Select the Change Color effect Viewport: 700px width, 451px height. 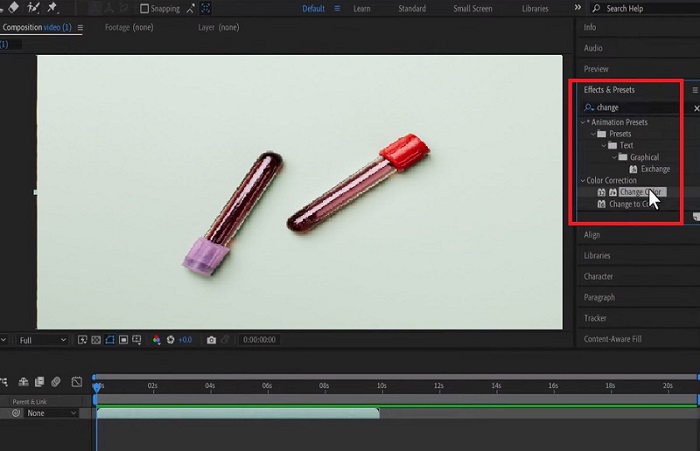pyautogui.click(x=641, y=192)
